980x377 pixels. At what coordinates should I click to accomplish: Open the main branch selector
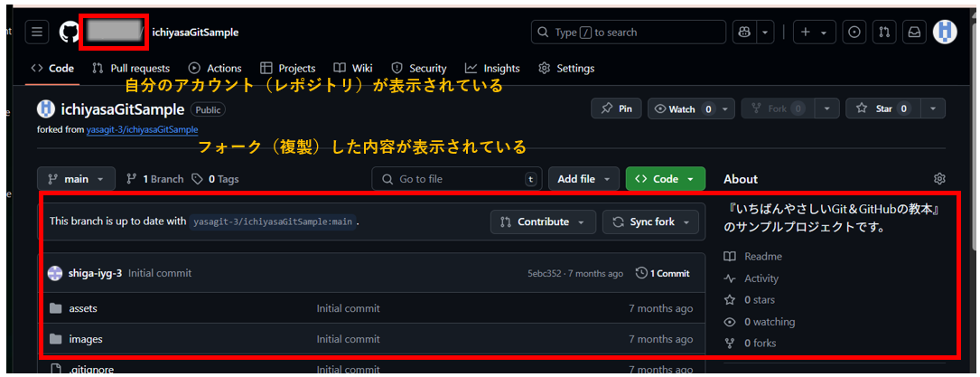(x=76, y=179)
